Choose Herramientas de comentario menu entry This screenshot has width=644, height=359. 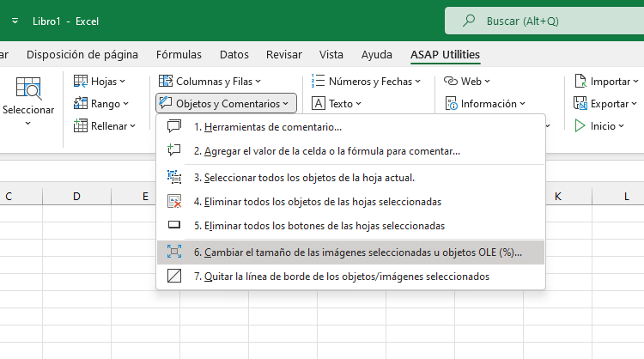coord(350,127)
